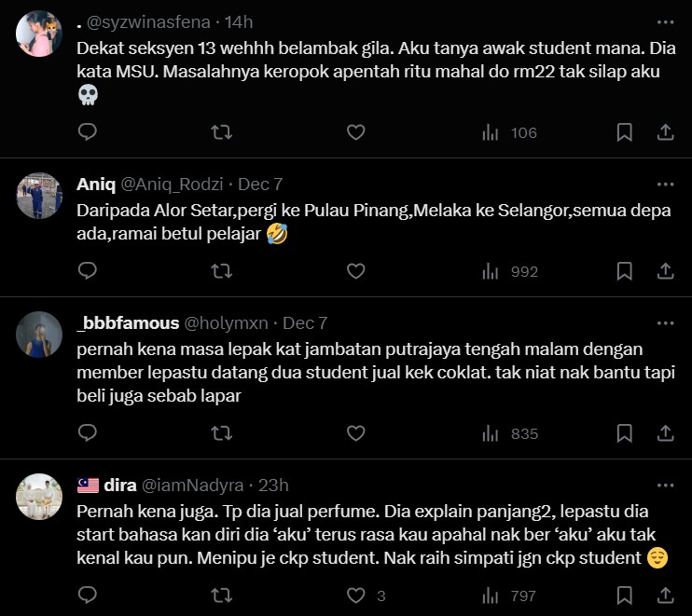692x616 pixels.
Task: Like dira's tweet with 3 likes
Action: (355, 595)
